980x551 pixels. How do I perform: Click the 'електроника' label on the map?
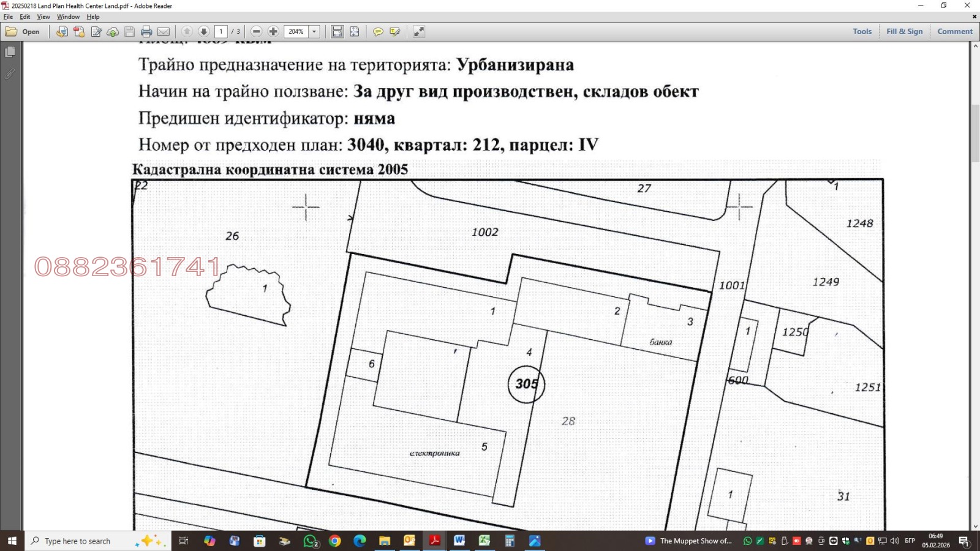(x=434, y=454)
